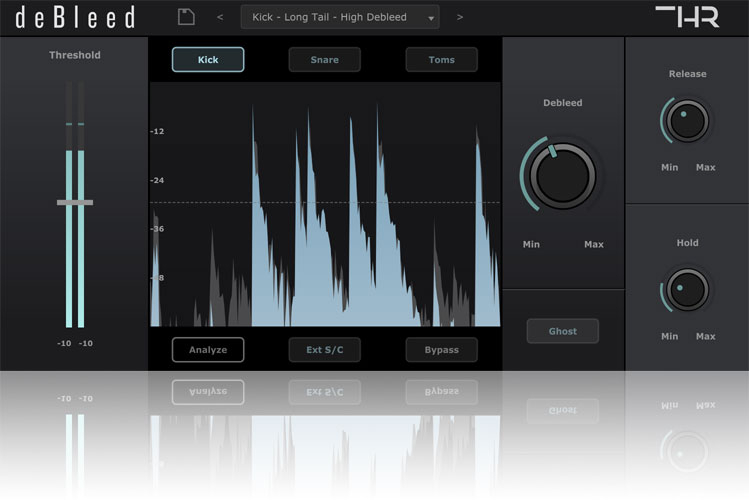This screenshot has width=749, height=500.
Task: Switch to the Snare tab
Action: tap(324, 60)
